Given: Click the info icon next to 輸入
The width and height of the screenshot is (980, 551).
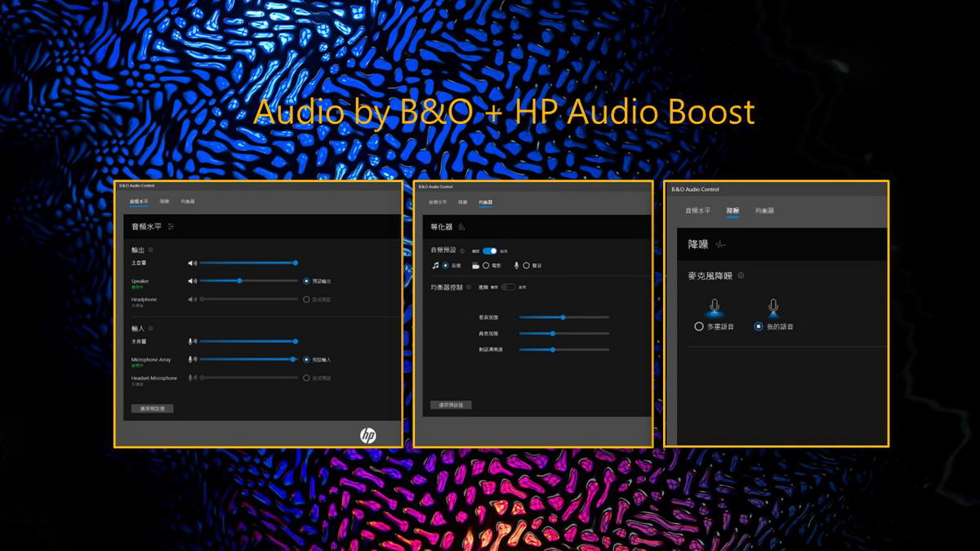Looking at the screenshot, I should click(x=150, y=328).
